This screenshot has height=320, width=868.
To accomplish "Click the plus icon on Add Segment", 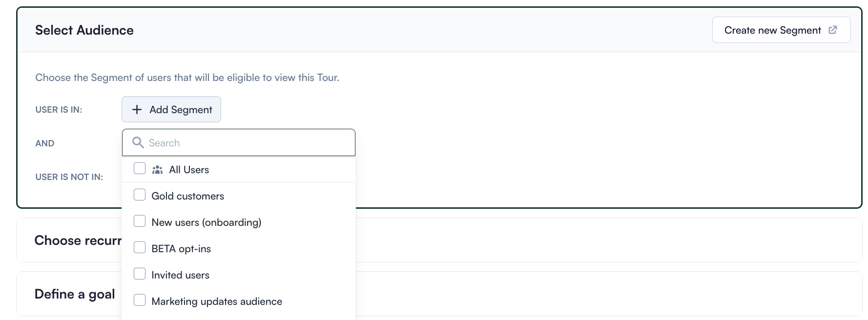I will point(137,110).
